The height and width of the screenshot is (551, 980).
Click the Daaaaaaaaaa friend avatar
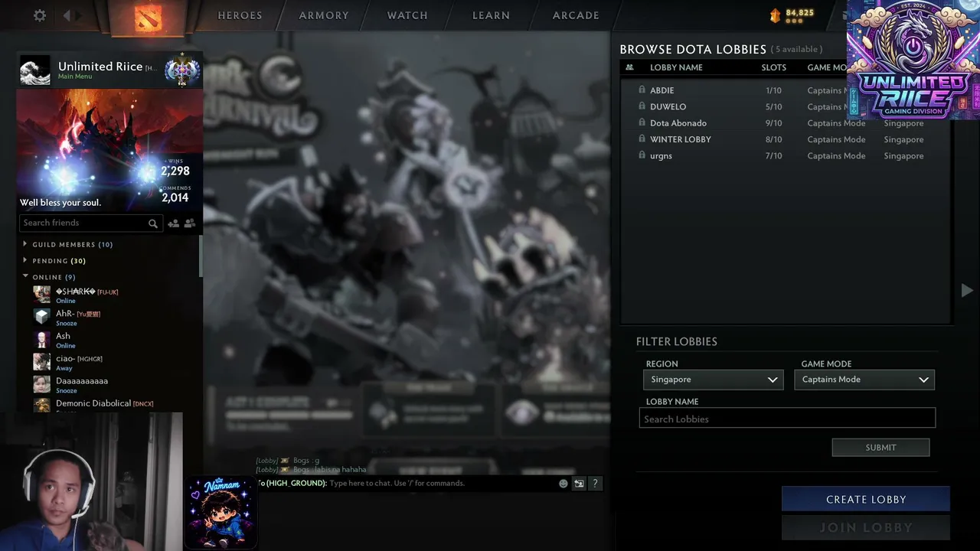pos(42,383)
